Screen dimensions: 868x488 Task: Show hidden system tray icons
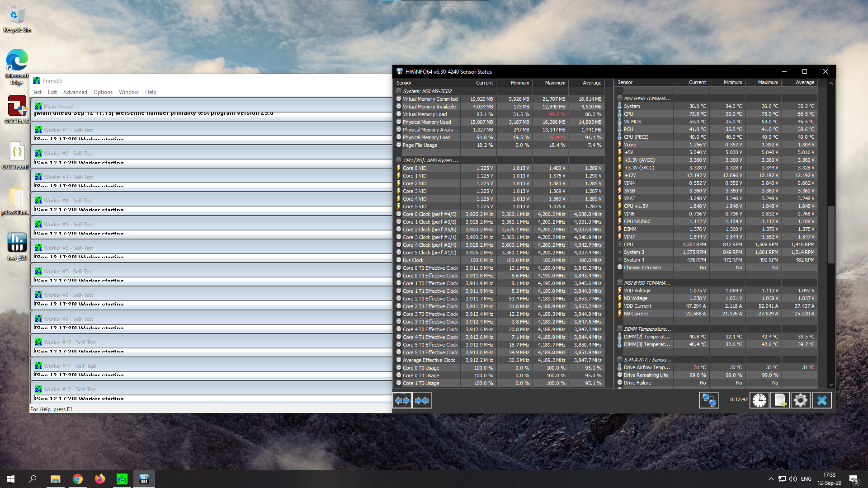click(771, 479)
